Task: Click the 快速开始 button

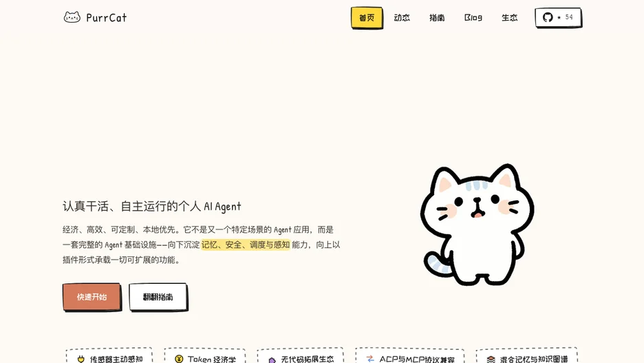Action: [92, 297]
